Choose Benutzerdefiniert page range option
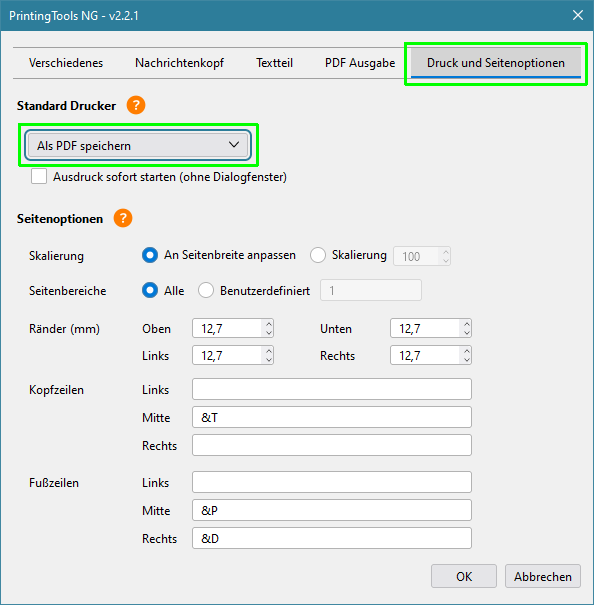 coord(206,290)
